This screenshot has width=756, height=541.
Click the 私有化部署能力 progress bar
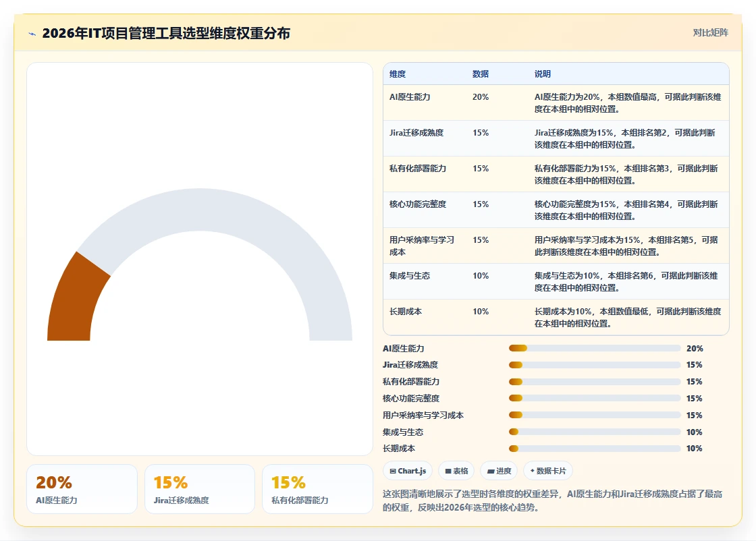595,382
